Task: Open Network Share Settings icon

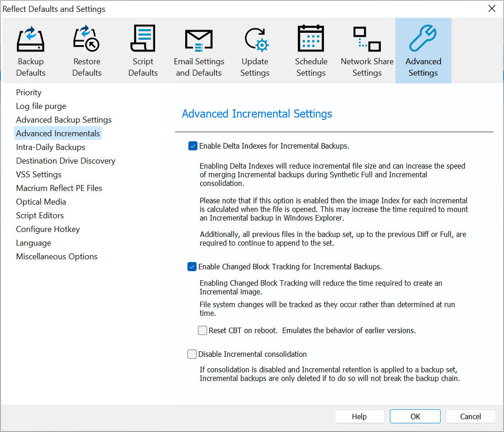Action: [x=367, y=39]
